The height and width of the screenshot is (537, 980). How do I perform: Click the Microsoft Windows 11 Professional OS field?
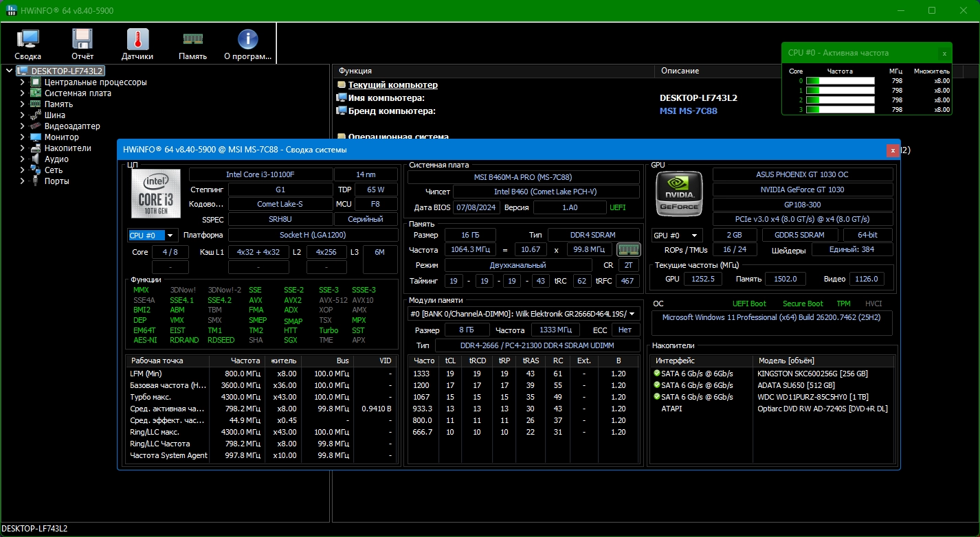(771, 323)
